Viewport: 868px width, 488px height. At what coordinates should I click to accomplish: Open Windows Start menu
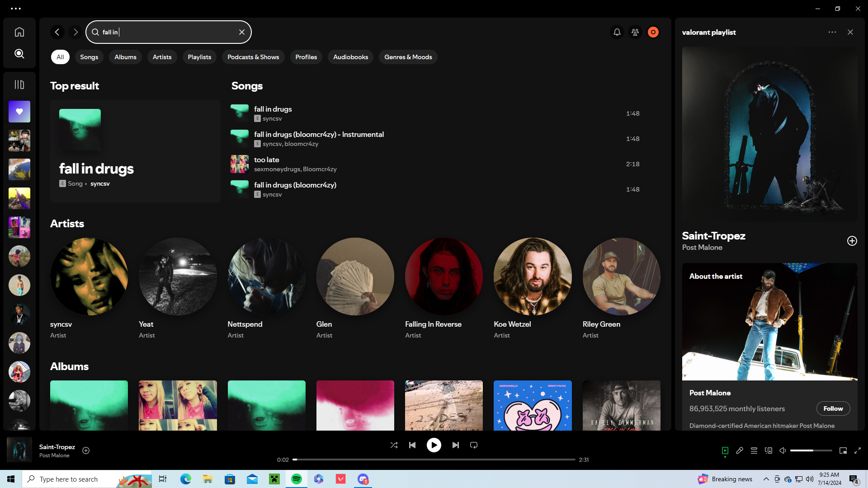tap(11, 479)
